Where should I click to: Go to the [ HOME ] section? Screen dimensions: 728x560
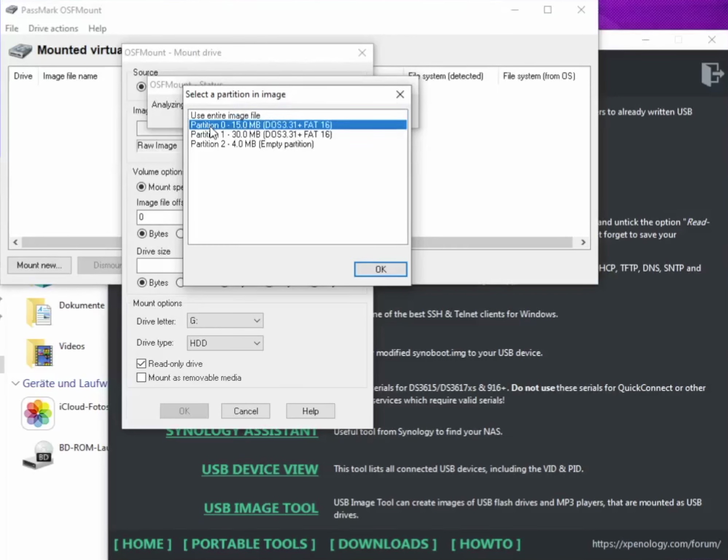click(x=143, y=544)
